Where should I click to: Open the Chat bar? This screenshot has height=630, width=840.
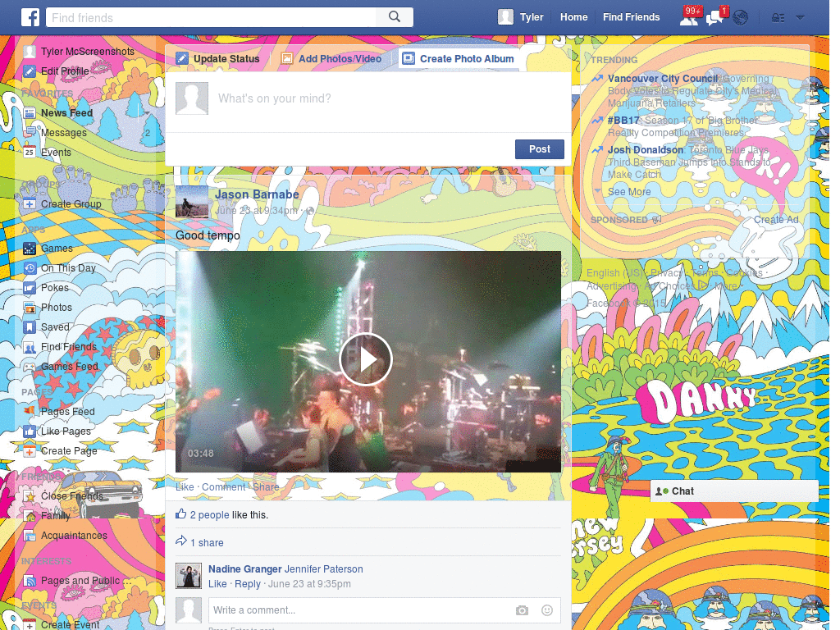(x=734, y=491)
